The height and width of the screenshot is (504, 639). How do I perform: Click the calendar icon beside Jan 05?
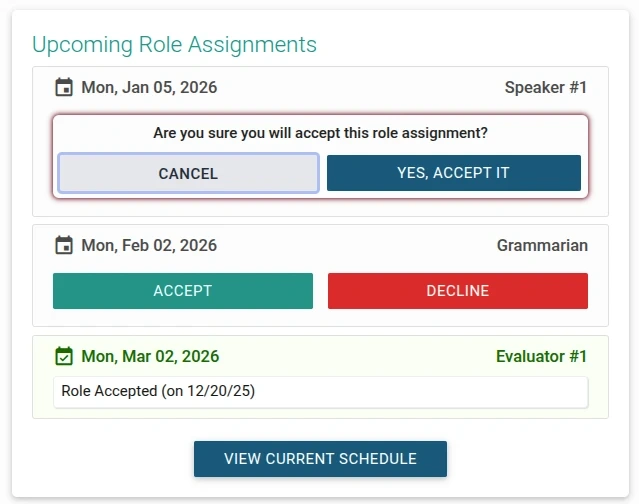(x=64, y=88)
